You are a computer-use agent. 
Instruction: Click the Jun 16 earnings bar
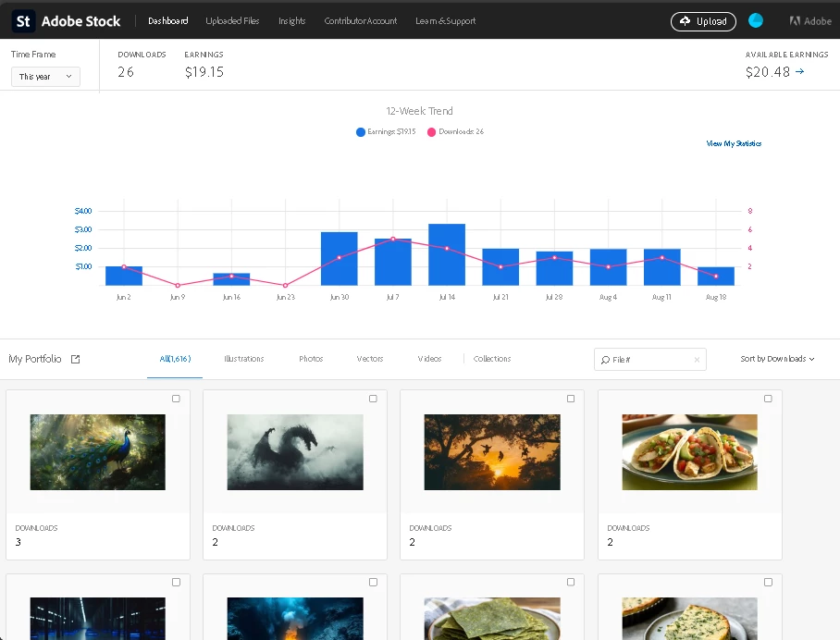[231, 279]
